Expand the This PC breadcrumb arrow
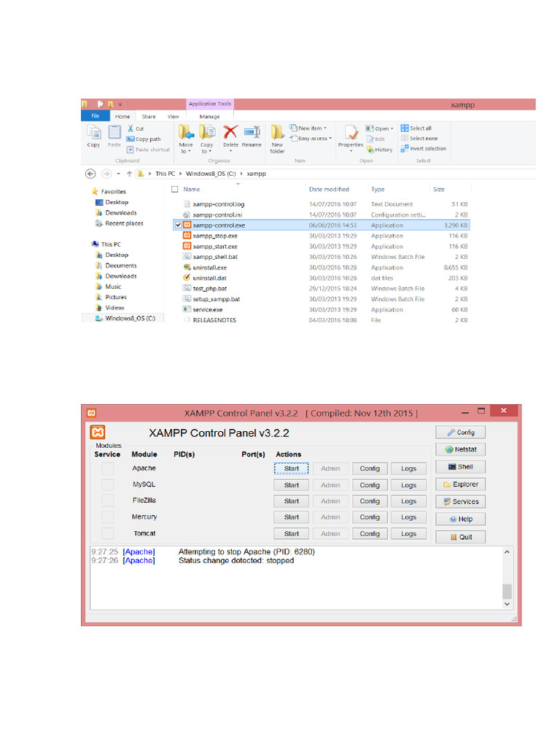Screen dimensions: 560x747 (x=181, y=174)
